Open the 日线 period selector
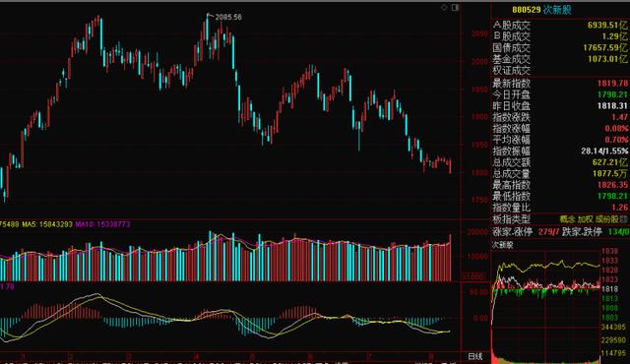 point(474,356)
